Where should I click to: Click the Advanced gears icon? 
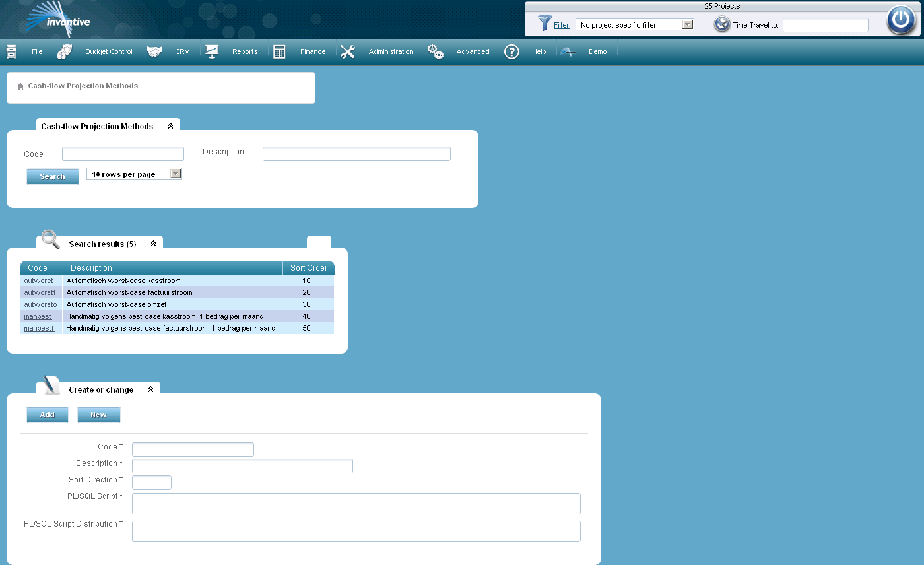pos(436,51)
